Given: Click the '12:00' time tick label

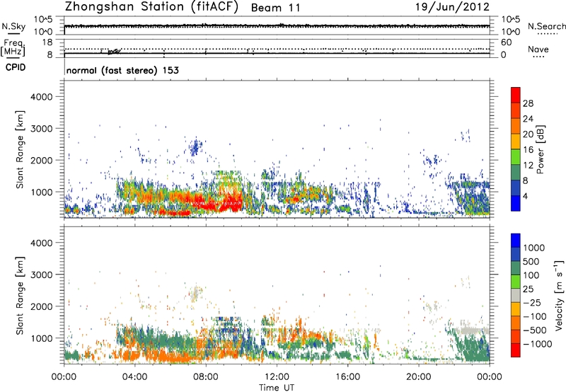Looking at the screenshot, I should click(x=277, y=377).
